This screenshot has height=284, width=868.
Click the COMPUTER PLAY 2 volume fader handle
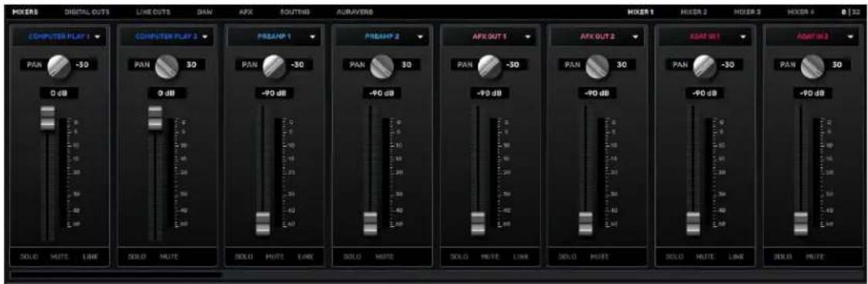tap(155, 117)
